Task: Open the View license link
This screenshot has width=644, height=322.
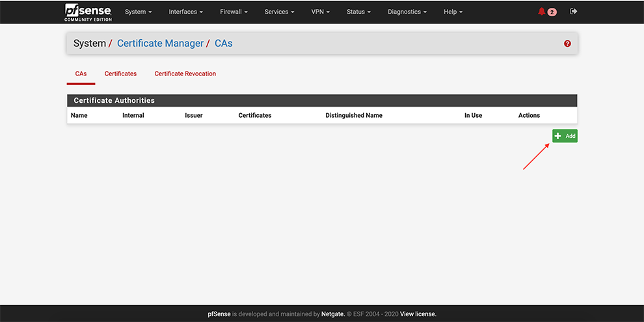Action: (418, 314)
